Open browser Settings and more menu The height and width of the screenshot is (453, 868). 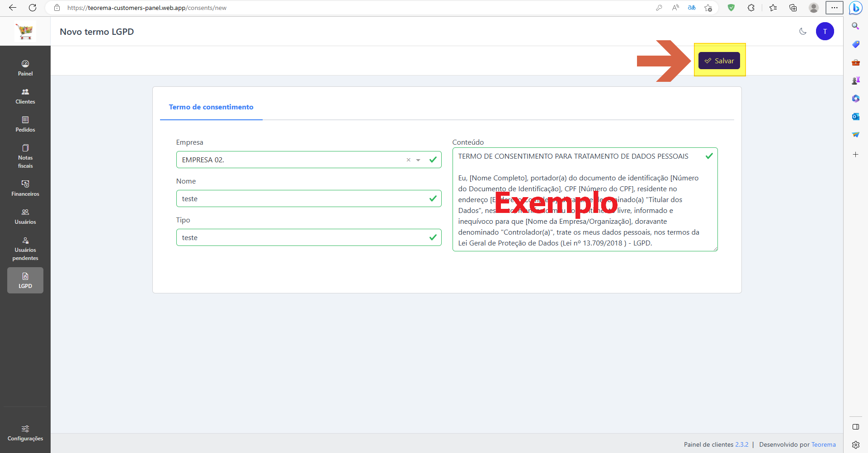(835, 8)
